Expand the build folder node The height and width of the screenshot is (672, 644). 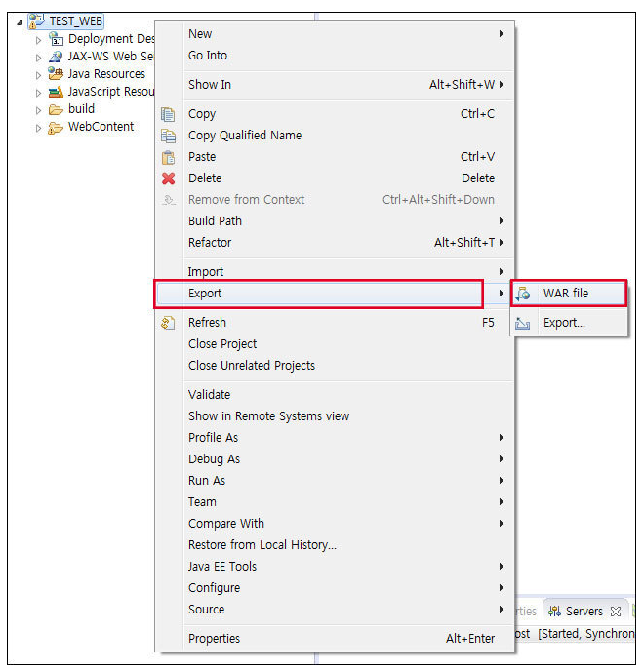(x=39, y=110)
